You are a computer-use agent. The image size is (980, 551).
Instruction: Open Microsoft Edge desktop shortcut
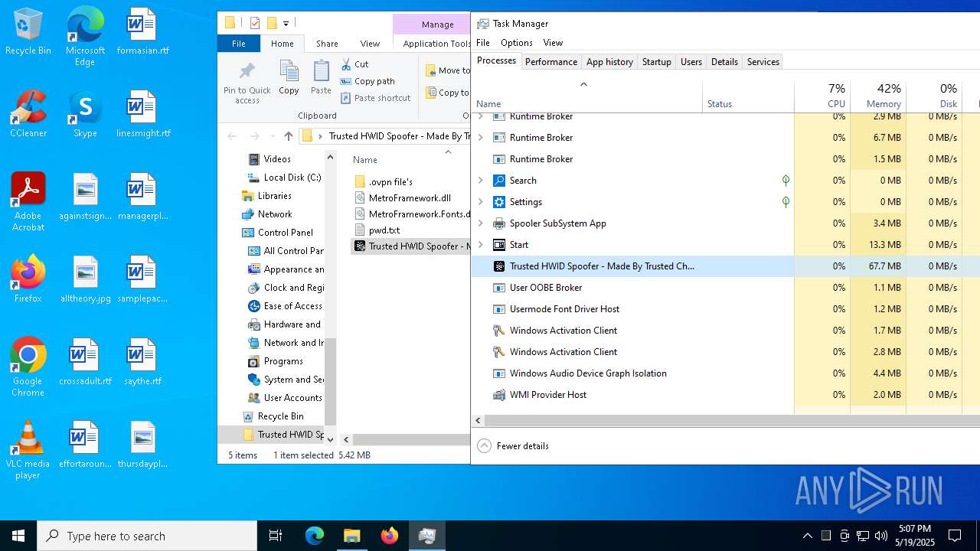[85, 37]
